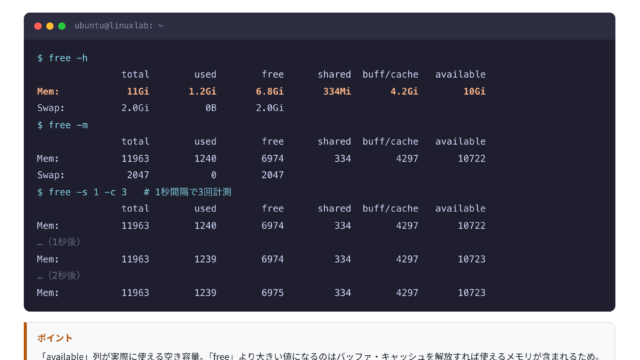
Task: Click the red close dot in terminal header
Action: click(x=38, y=26)
